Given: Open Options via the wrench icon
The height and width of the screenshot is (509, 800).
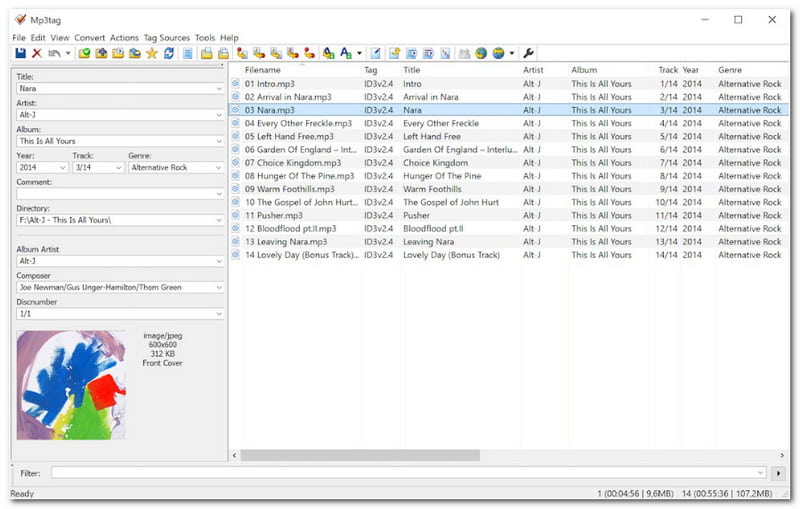Looking at the screenshot, I should [529, 53].
